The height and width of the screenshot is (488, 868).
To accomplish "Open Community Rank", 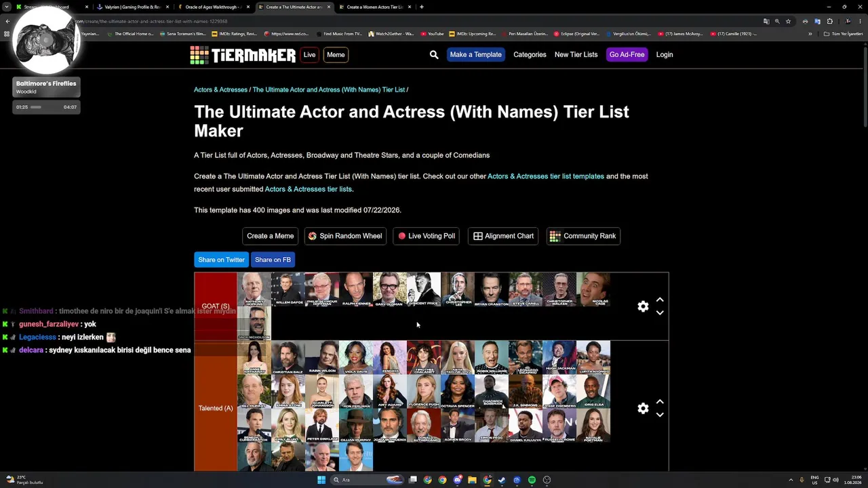I will coord(583,236).
